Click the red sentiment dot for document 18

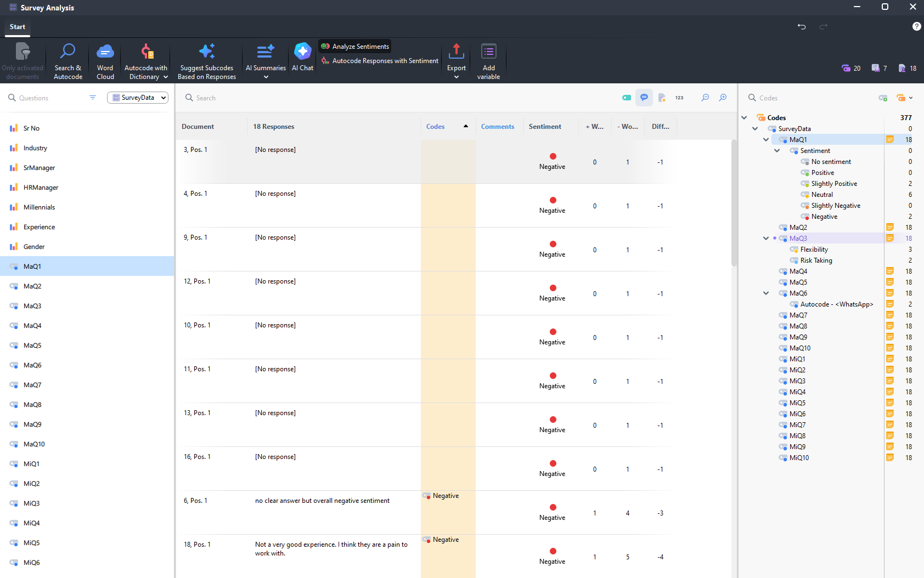point(553,551)
